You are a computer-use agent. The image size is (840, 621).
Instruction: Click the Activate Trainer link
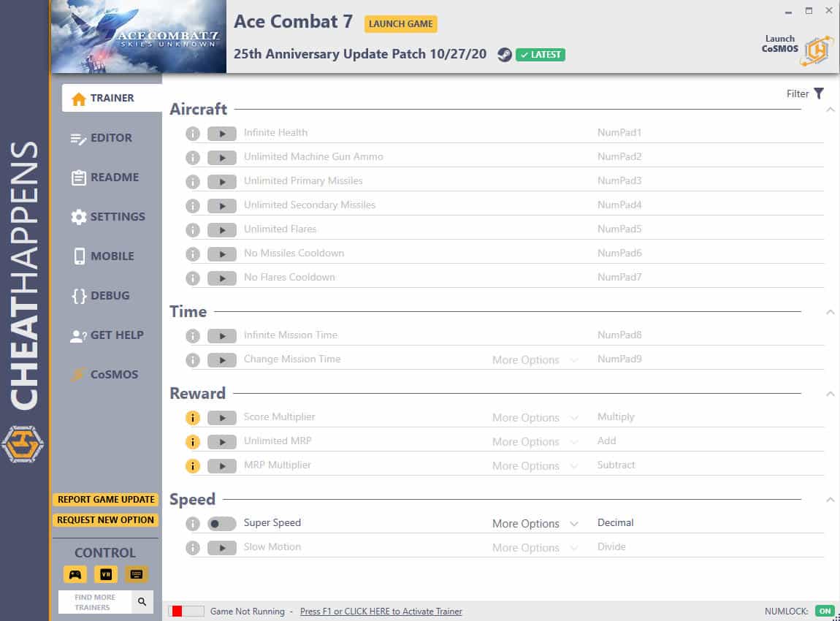point(381,612)
